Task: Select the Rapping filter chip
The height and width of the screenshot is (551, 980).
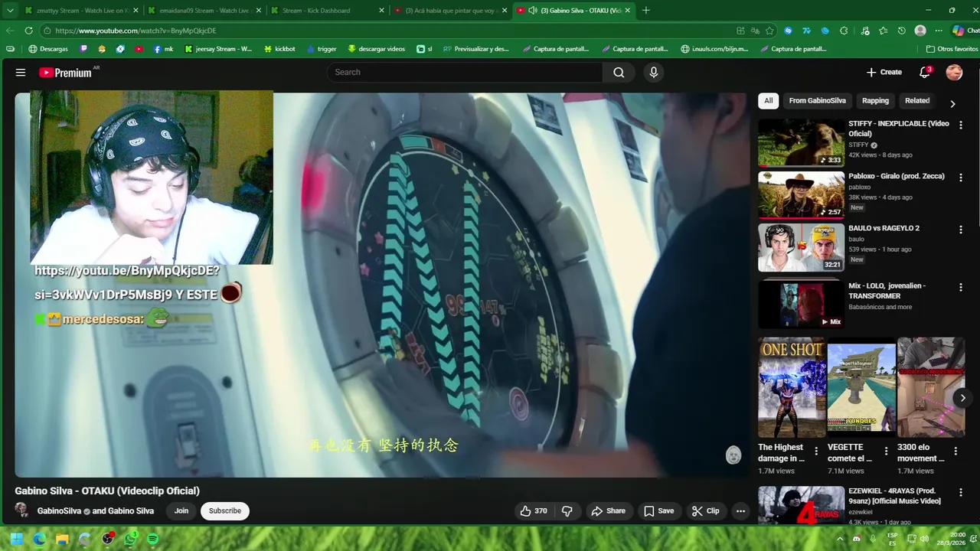Action: click(875, 101)
